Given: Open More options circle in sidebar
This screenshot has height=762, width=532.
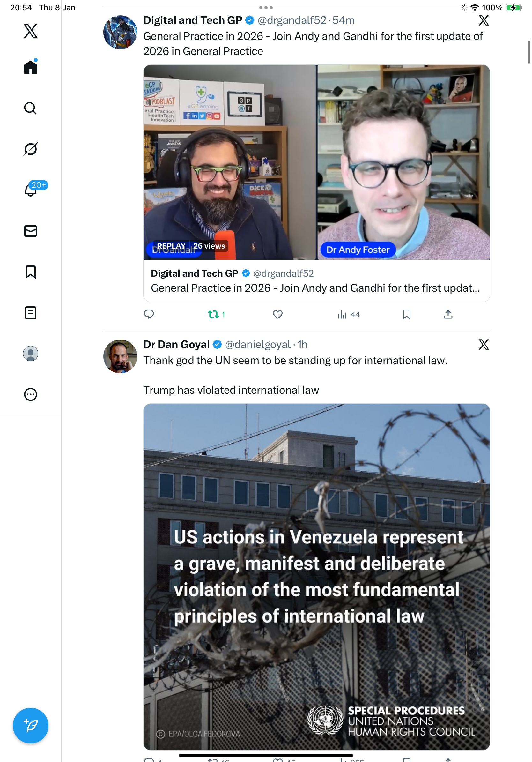Looking at the screenshot, I should 31,395.
